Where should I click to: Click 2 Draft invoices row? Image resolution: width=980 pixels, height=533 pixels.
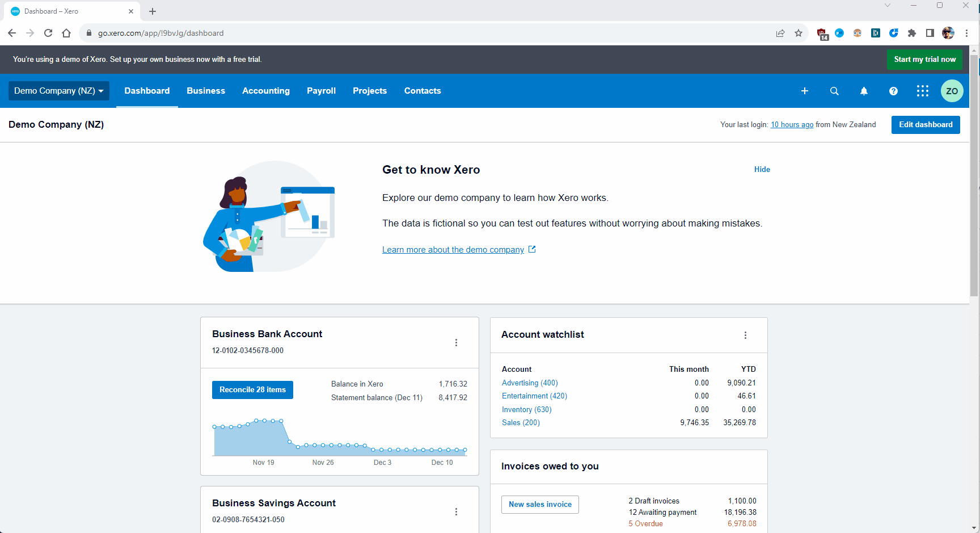[x=692, y=501]
